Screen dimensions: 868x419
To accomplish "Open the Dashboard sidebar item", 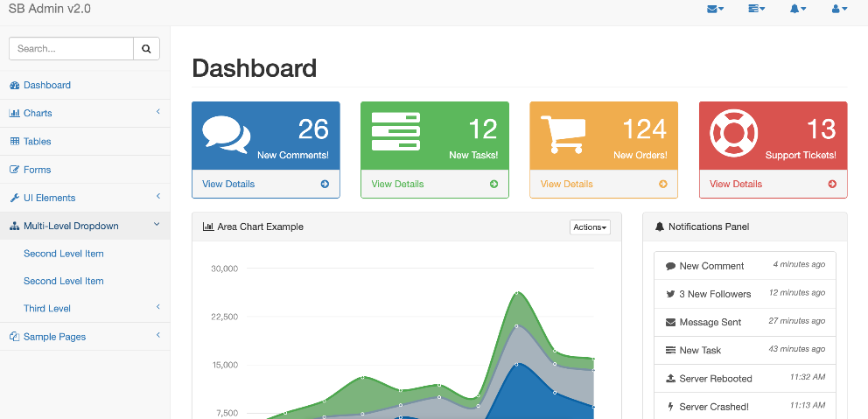I will [x=85, y=85].
